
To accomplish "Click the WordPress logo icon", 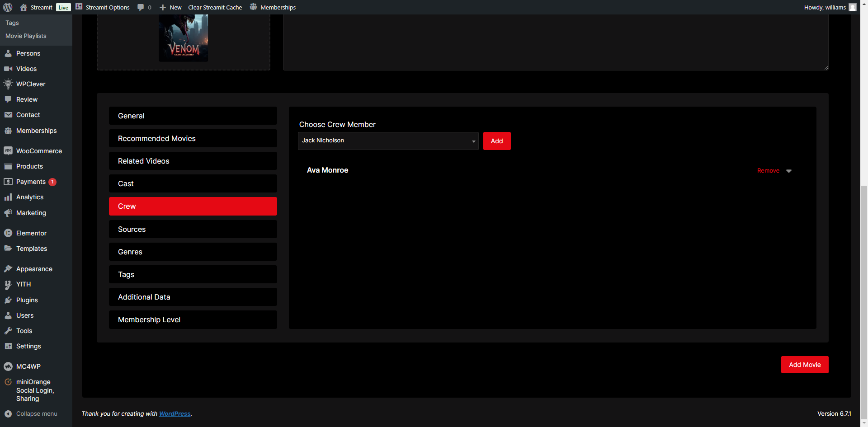I will click(x=8, y=7).
